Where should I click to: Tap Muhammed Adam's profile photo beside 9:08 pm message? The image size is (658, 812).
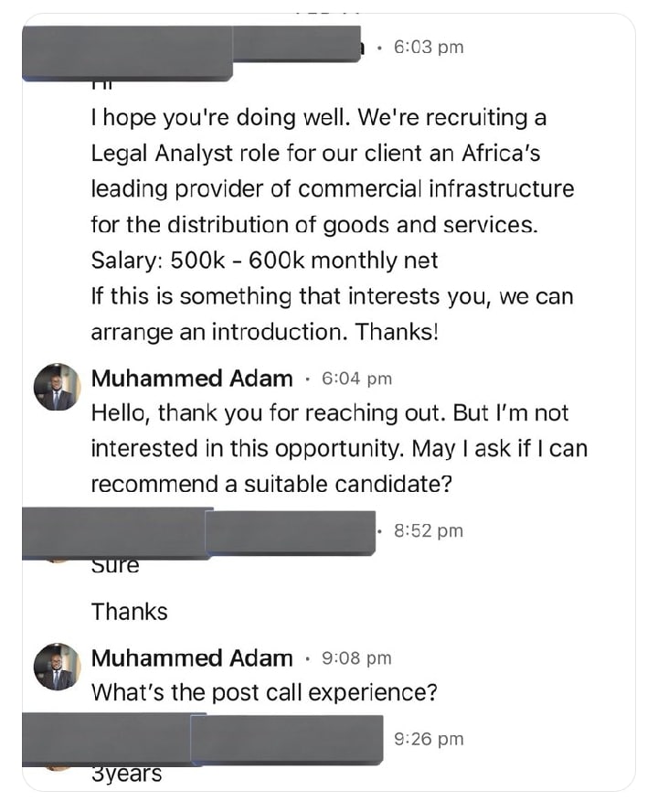[57, 667]
